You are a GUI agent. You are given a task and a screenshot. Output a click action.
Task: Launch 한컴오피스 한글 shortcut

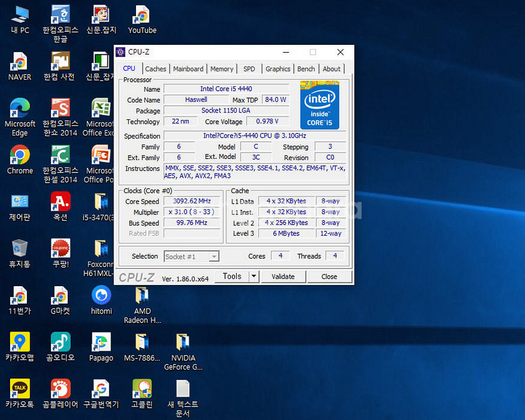click(60, 24)
